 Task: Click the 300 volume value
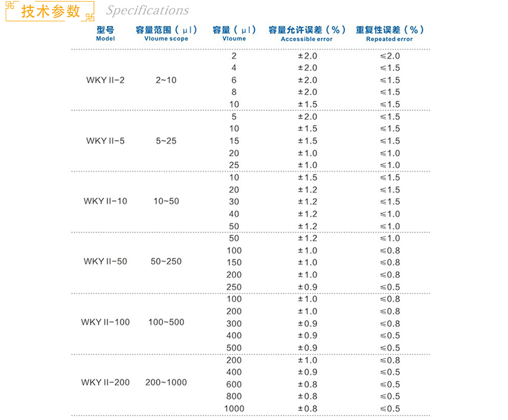(x=234, y=323)
